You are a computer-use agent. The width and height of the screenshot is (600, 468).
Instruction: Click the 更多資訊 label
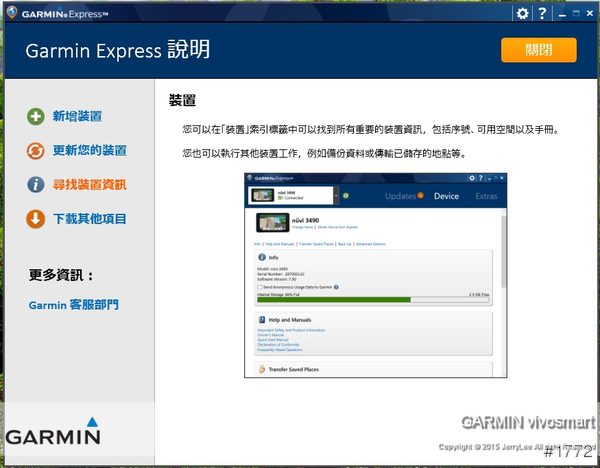pos(61,275)
